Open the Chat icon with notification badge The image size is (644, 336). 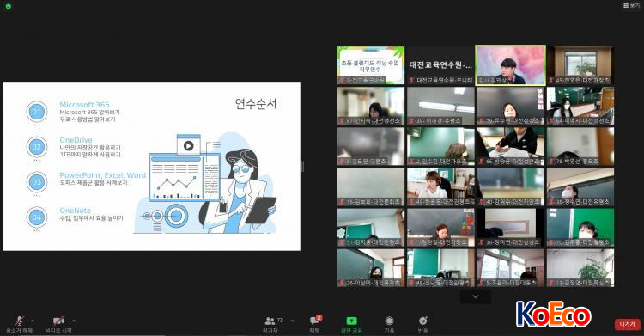click(x=315, y=321)
